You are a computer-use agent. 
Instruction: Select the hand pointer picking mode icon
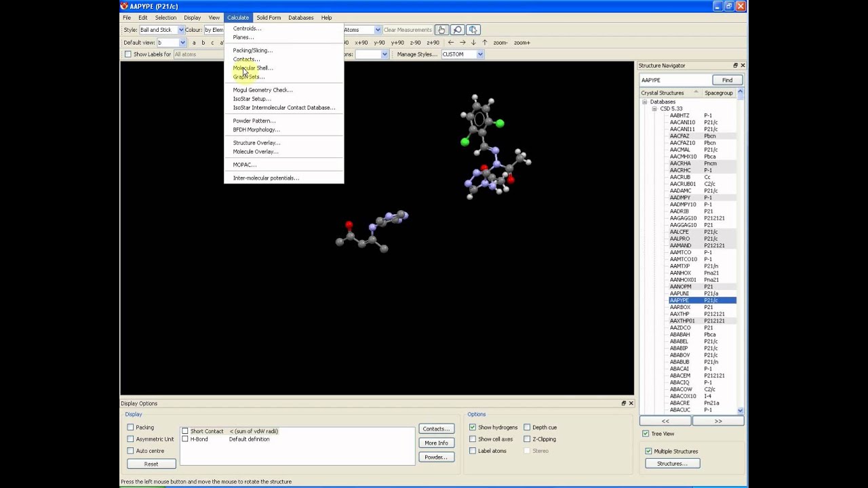click(x=441, y=30)
